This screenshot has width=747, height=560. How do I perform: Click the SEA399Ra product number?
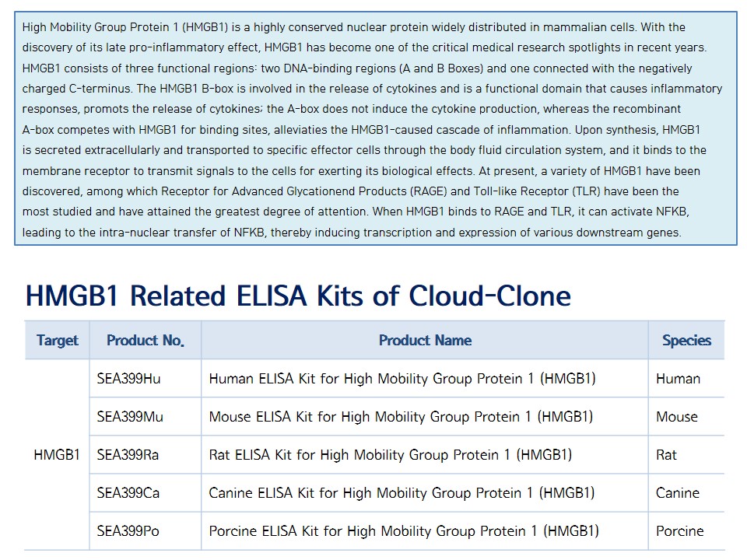coord(128,455)
